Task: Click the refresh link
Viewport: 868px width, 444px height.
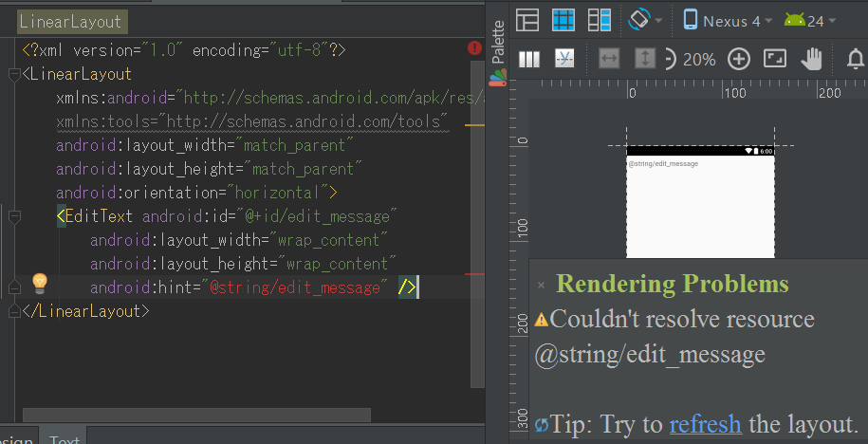Action: point(705,424)
